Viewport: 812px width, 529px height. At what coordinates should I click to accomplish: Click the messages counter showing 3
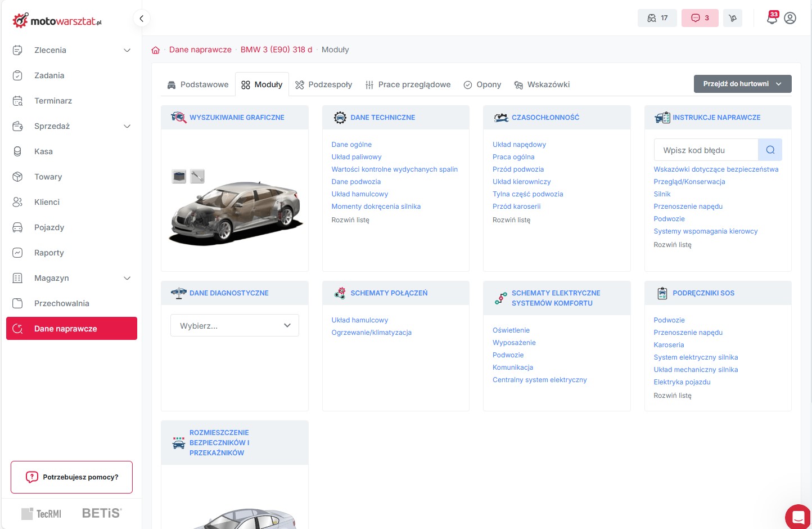[700, 18]
